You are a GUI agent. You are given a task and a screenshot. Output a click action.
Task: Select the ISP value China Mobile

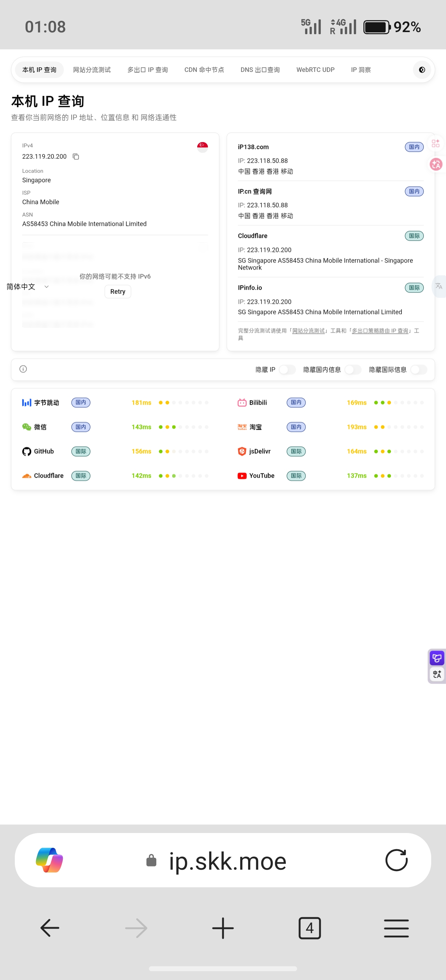pos(40,202)
